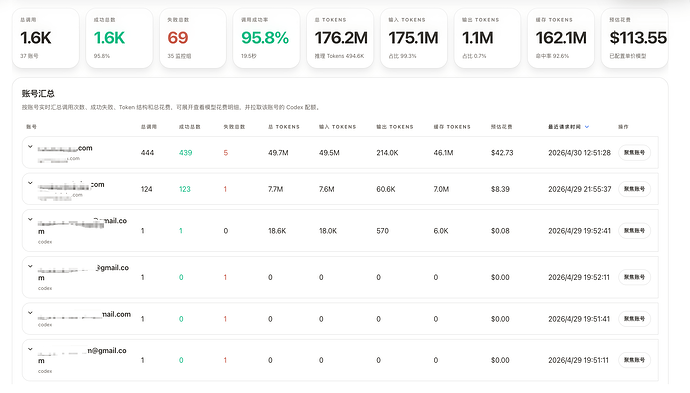Screen dimensions: 690x393
Task: Click the 570 output tokens value
Action: tap(382, 231)
